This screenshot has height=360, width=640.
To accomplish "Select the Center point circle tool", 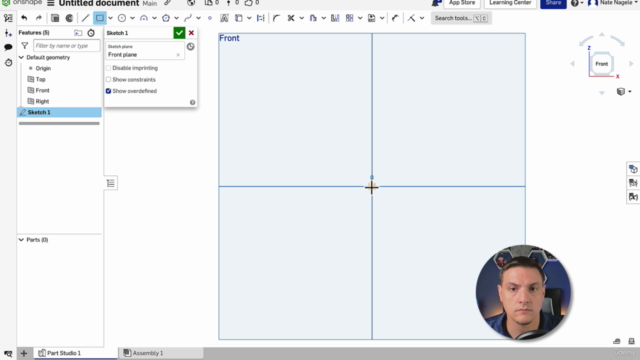I will (122, 18).
